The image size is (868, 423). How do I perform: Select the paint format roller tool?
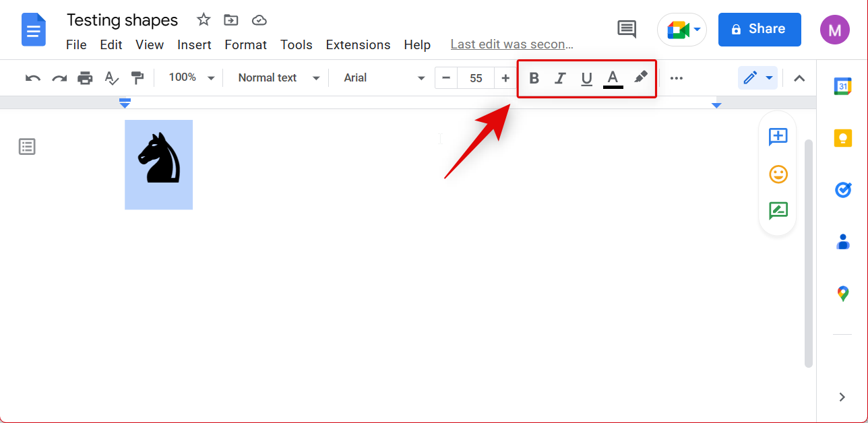137,78
